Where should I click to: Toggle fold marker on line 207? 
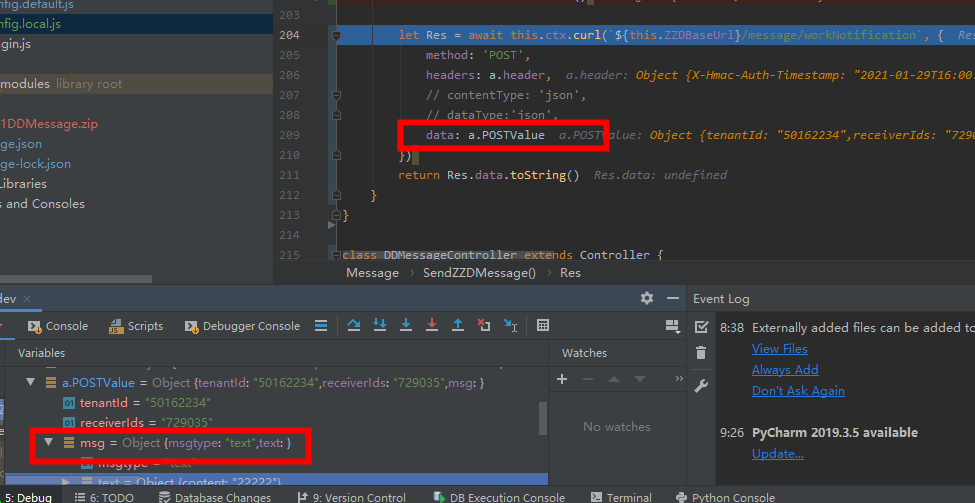click(336, 95)
